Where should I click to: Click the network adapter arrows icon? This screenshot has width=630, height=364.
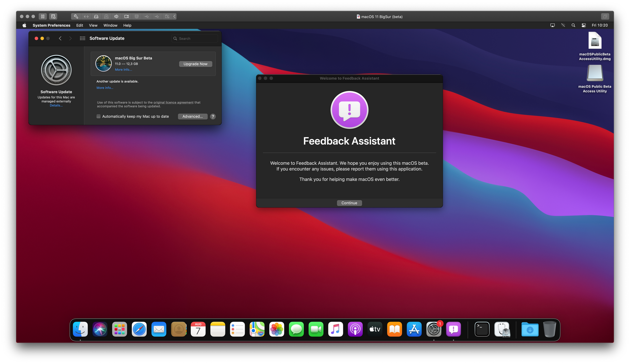pos(86,16)
